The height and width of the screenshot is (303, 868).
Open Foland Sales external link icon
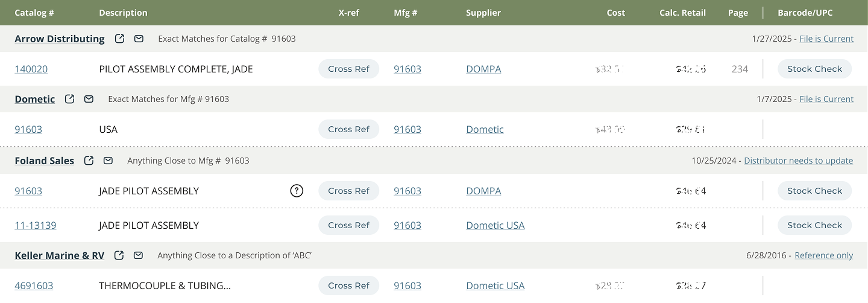pos(89,161)
